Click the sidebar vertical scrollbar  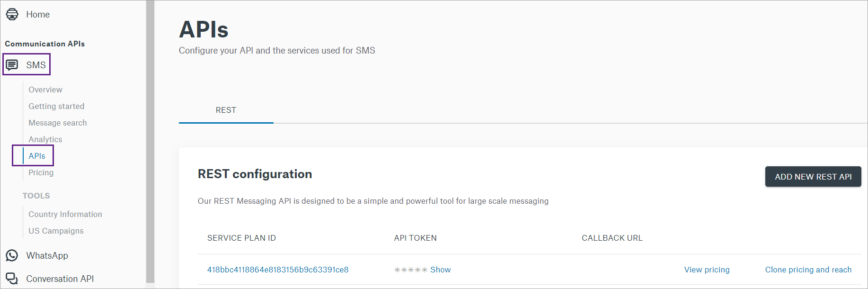(x=151, y=142)
